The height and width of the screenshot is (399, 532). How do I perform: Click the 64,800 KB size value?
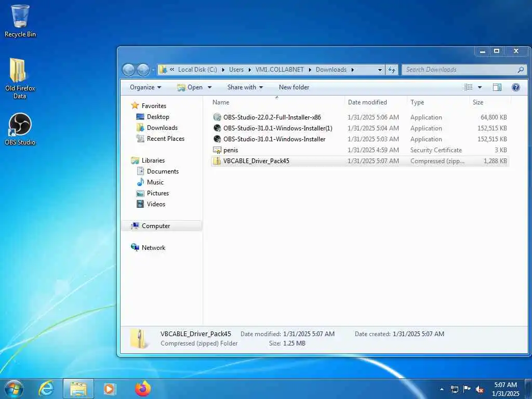[494, 117]
